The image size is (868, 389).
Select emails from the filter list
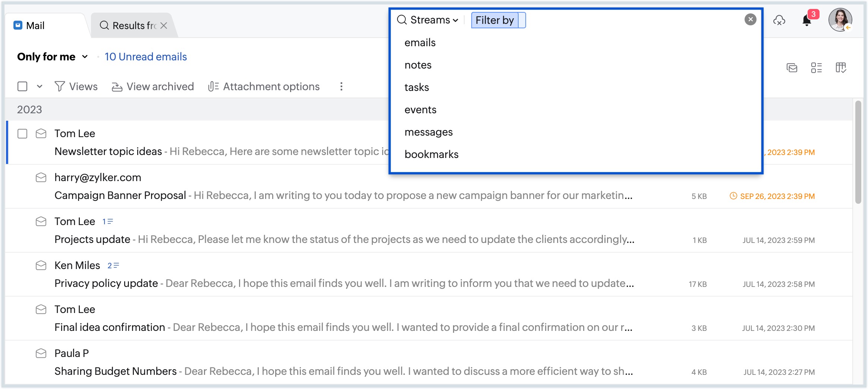[420, 42]
